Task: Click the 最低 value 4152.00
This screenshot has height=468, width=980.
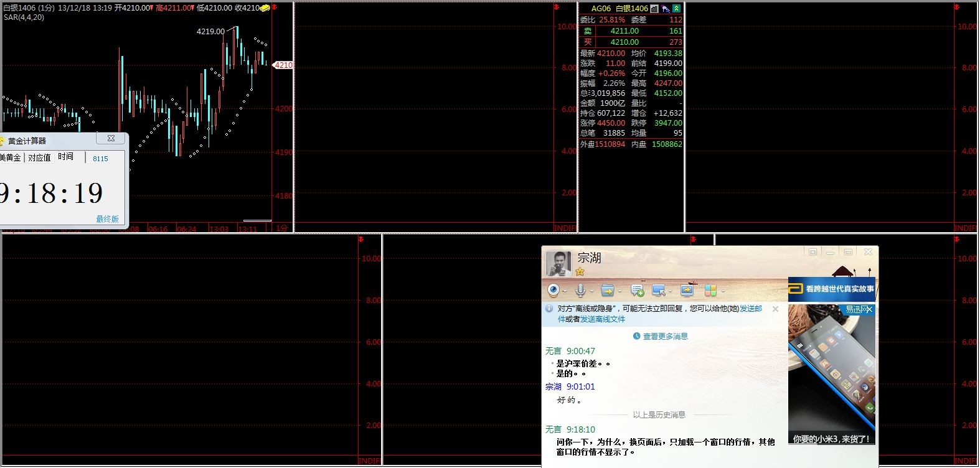Action: click(x=668, y=93)
